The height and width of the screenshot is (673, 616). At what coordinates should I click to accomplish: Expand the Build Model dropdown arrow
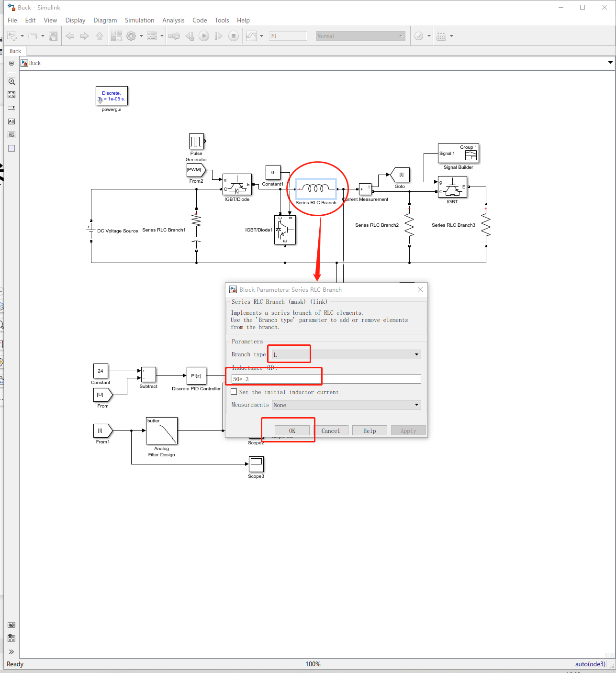(451, 36)
